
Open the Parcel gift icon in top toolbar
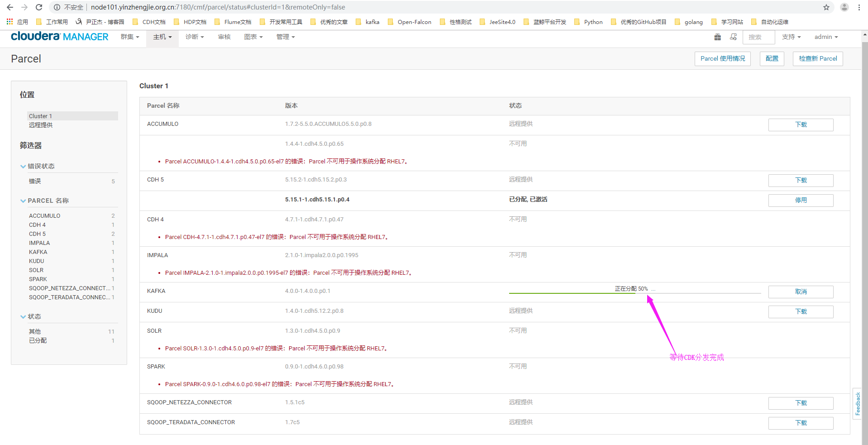pos(717,37)
